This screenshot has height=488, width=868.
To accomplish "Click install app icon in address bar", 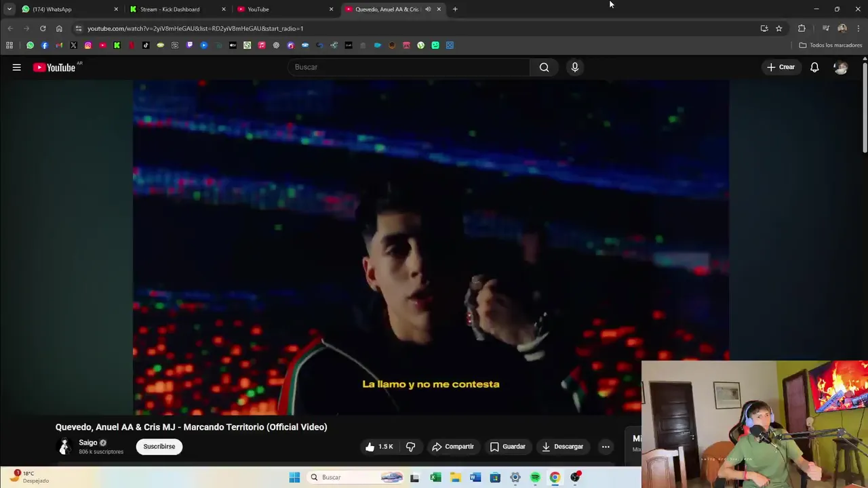I will tap(764, 28).
